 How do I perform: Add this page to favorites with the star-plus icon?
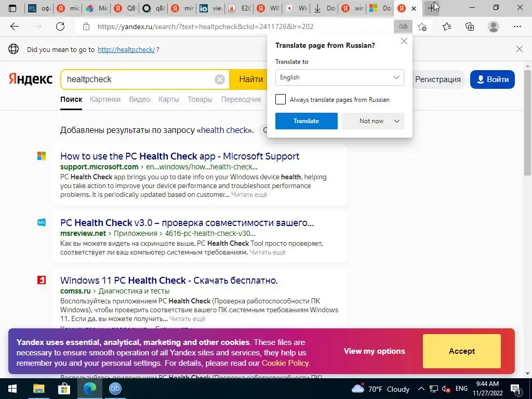click(422, 26)
